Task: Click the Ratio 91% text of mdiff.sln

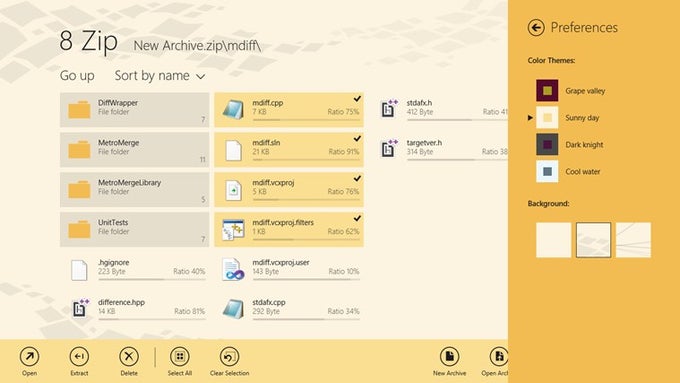Action: click(x=344, y=152)
